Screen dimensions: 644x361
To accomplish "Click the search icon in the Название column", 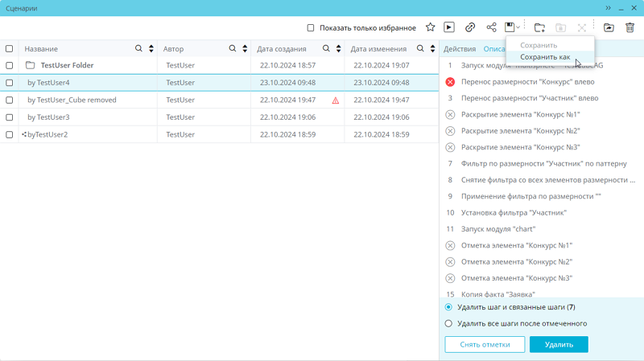I will (139, 49).
